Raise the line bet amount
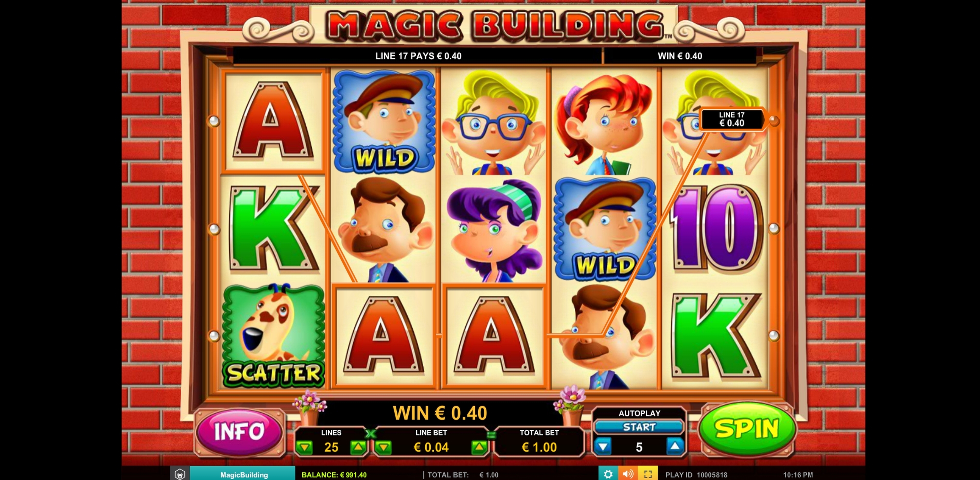This screenshot has width=980, height=480. pyautogui.click(x=479, y=448)
